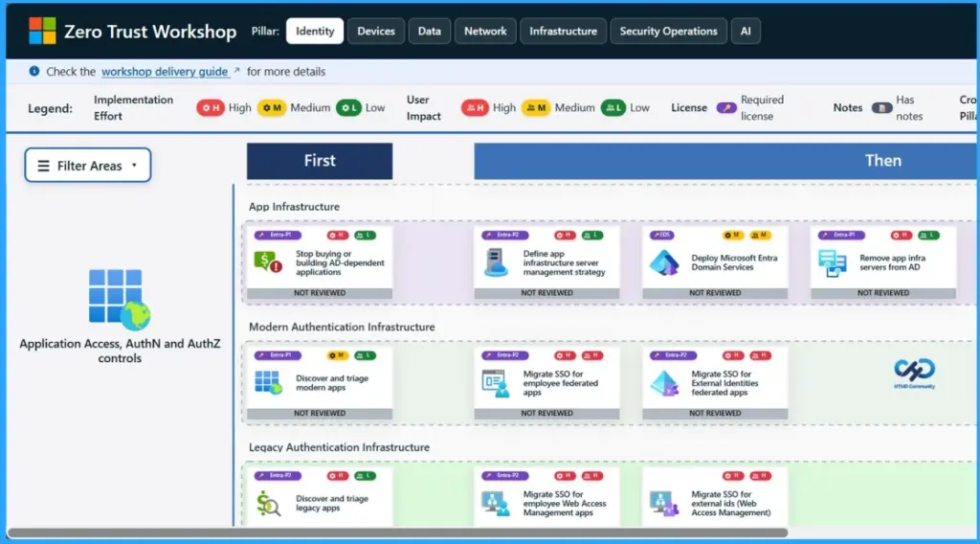The height and width of the screenshot is (544, 980).
Task: Click the Microsoft logo icon
Action: pos(42,31)
